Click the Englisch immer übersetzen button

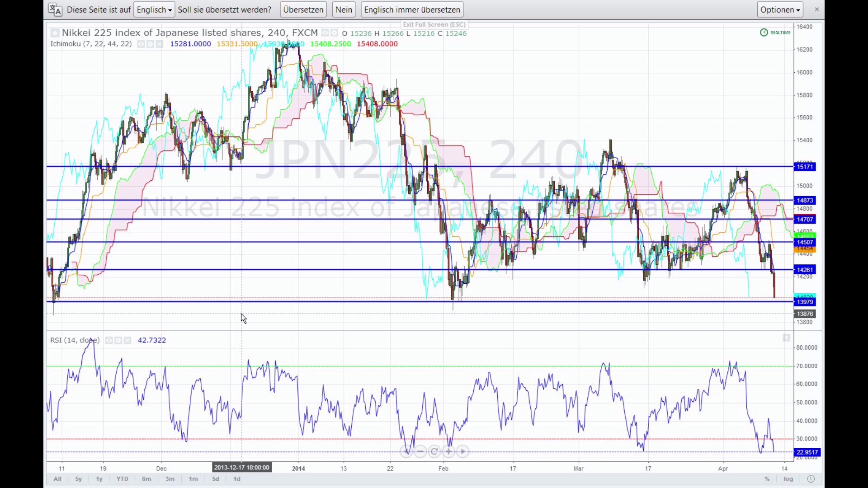(x=412, y=9)
